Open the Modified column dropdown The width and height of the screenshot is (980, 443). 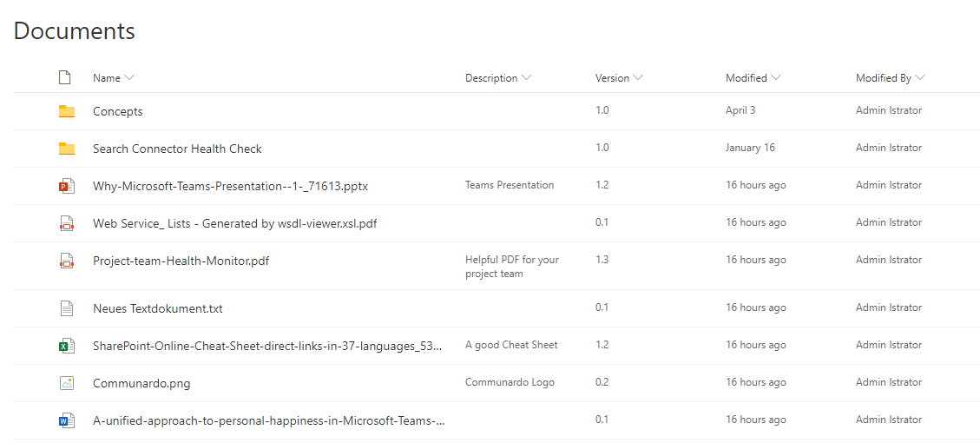(x=776, y=78)
